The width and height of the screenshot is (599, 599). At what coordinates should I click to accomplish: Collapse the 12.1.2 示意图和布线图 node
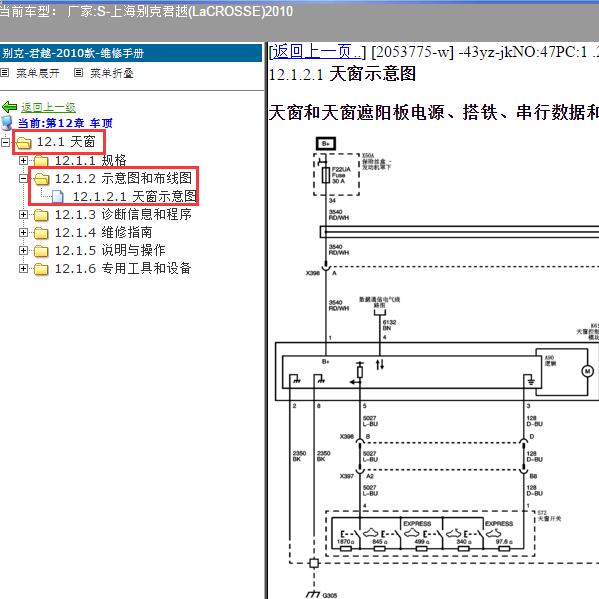point(24,178)
